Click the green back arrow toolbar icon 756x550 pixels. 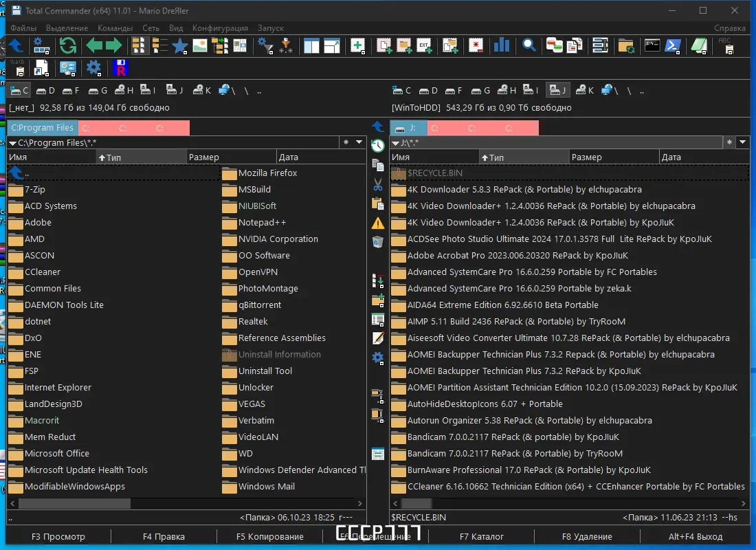[x=94, y=46]
